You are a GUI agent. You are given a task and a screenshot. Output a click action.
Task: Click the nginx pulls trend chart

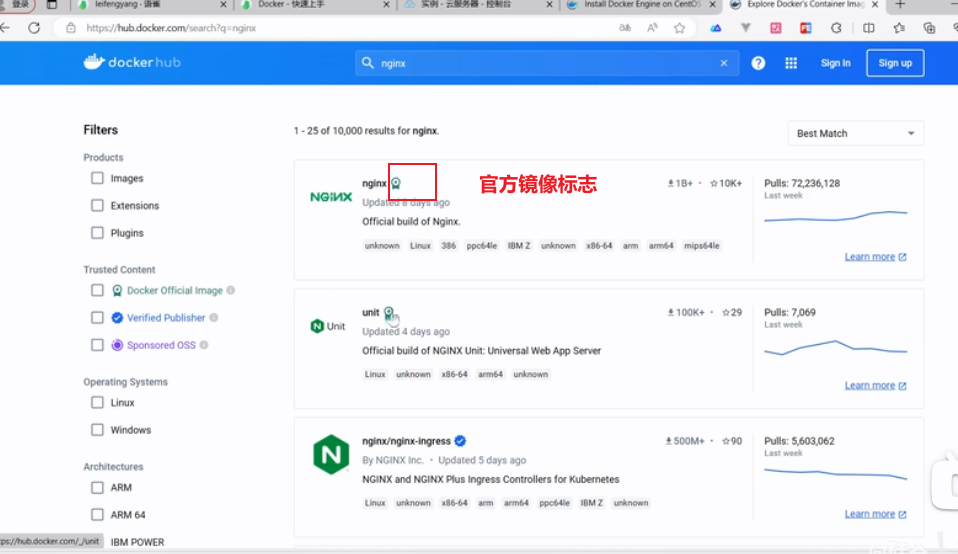click(835, 216)
